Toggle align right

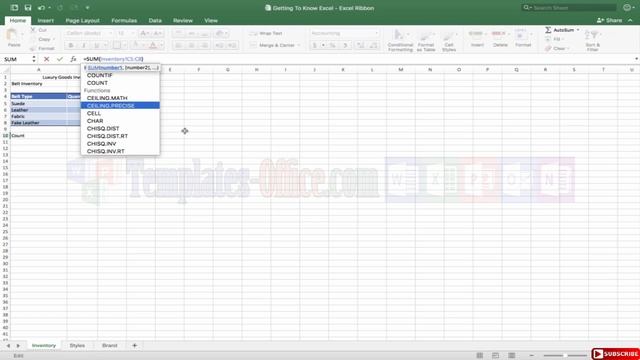pos(204,45)
